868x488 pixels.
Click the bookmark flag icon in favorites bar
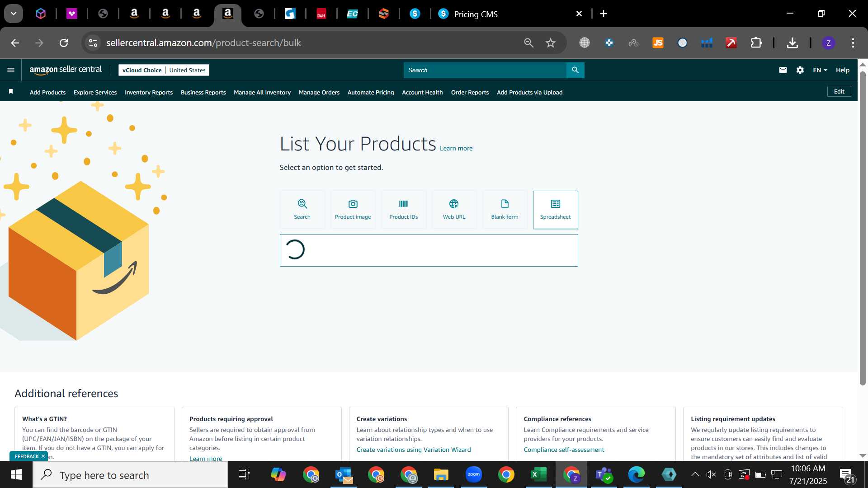(x=11, y=92)
